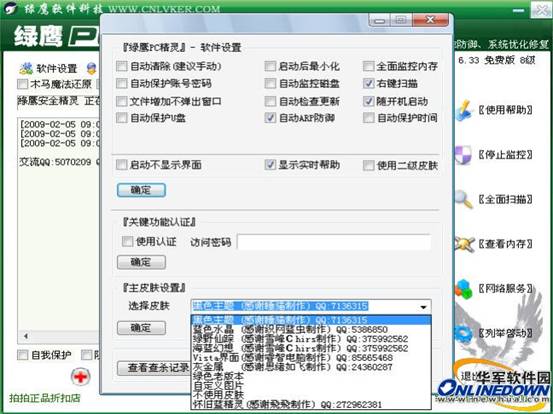Minimize the main 绿鹰 window
The image size is (553, 414).
pyautogui.click(x=518, y=10)
